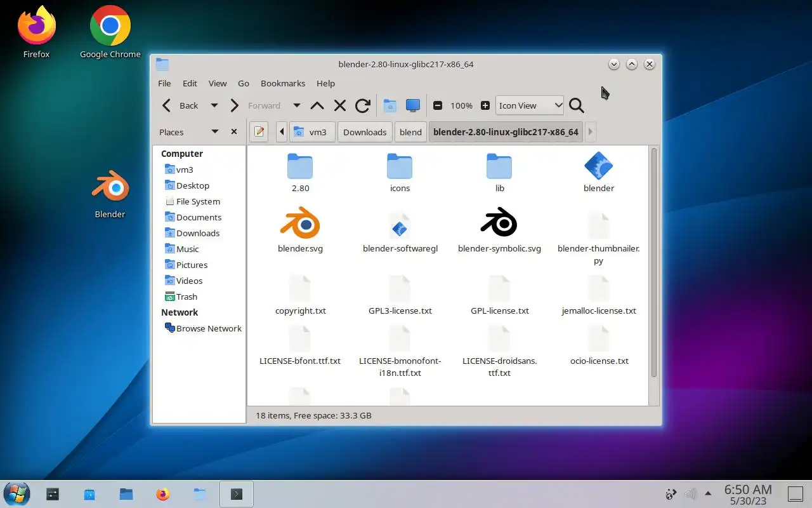Select blender-symbolic.svg file icon
812x508 pixels.
coord(499,223)
